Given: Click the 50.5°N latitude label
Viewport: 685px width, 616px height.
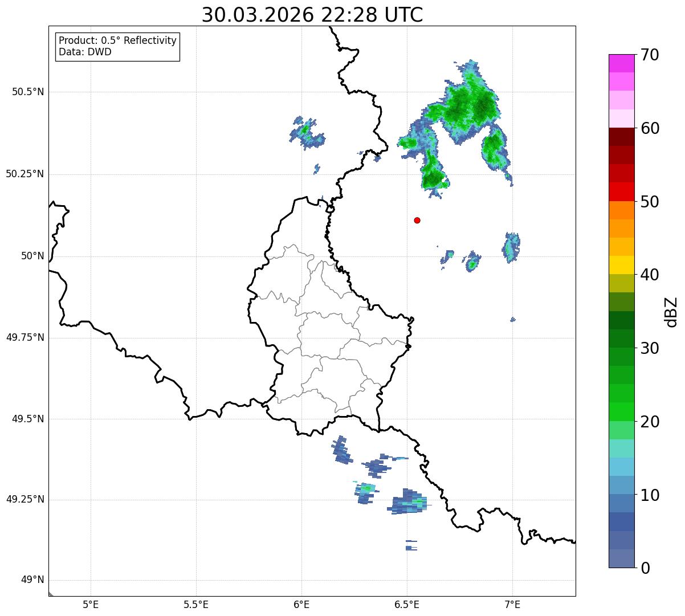Looking at the screenshot, I should [x=28, y=92].
